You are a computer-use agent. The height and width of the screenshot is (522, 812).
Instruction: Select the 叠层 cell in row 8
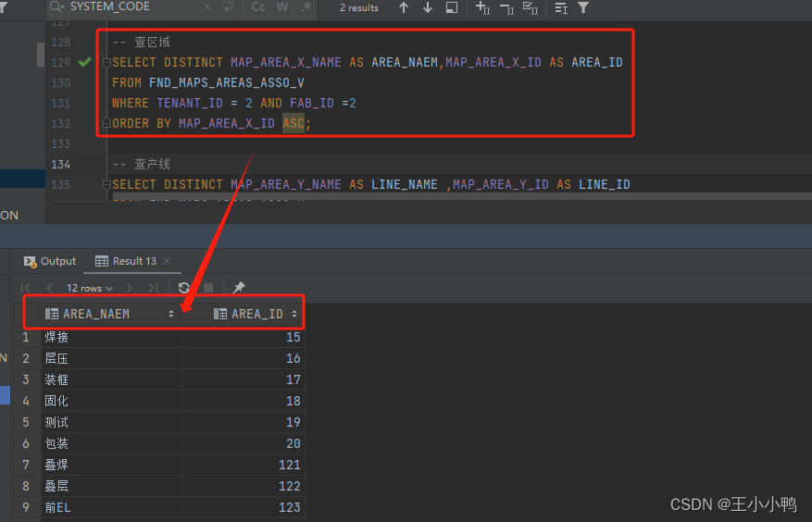112,486
